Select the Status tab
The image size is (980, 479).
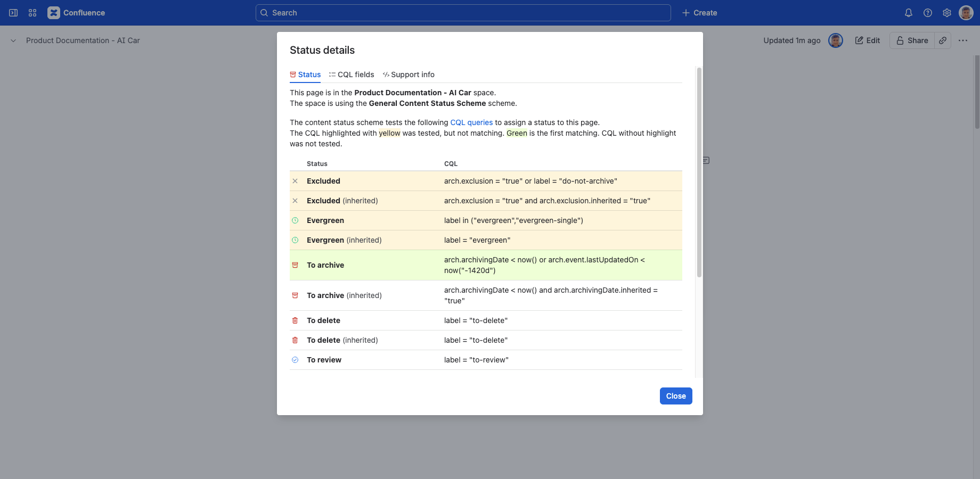coord(305,75)
